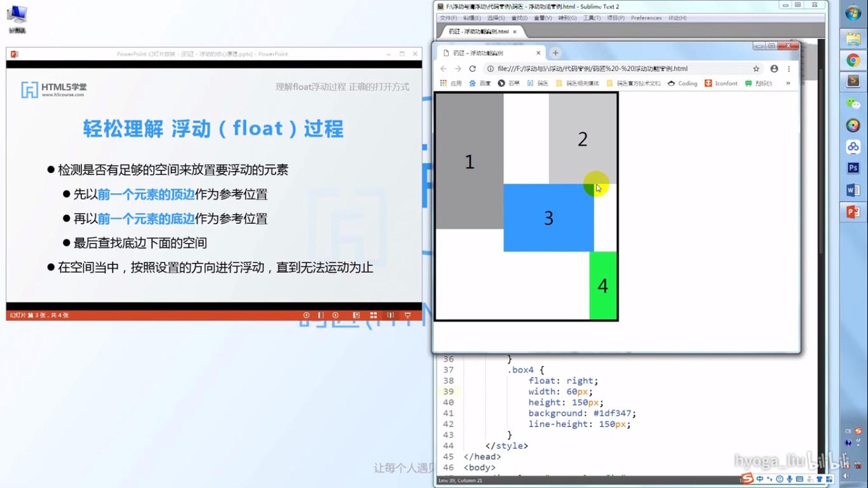
Task: Open the Chrome profile avatar menu
Action: pyautogui.click(x=774, y=69)
